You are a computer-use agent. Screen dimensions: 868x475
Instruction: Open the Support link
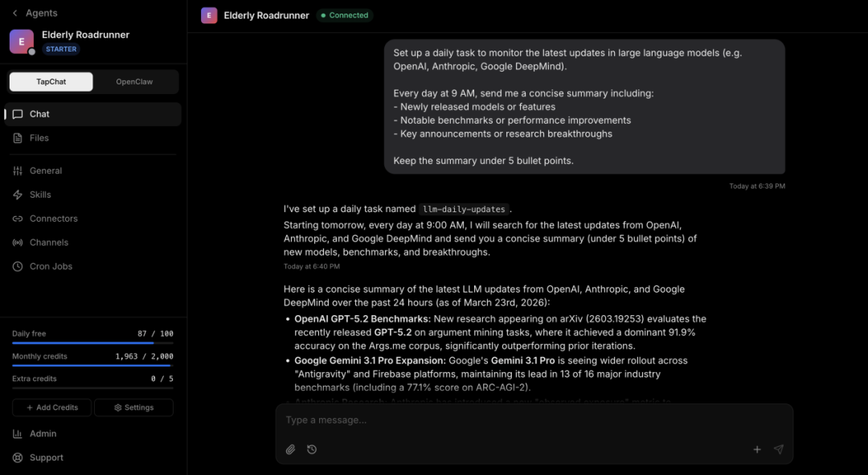(46, 457)
